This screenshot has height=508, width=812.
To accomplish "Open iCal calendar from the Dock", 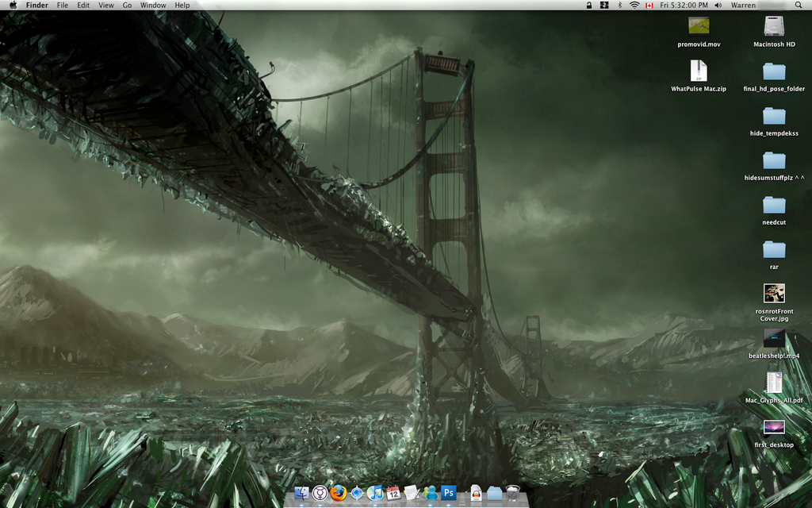I will [x=393, y=492].
